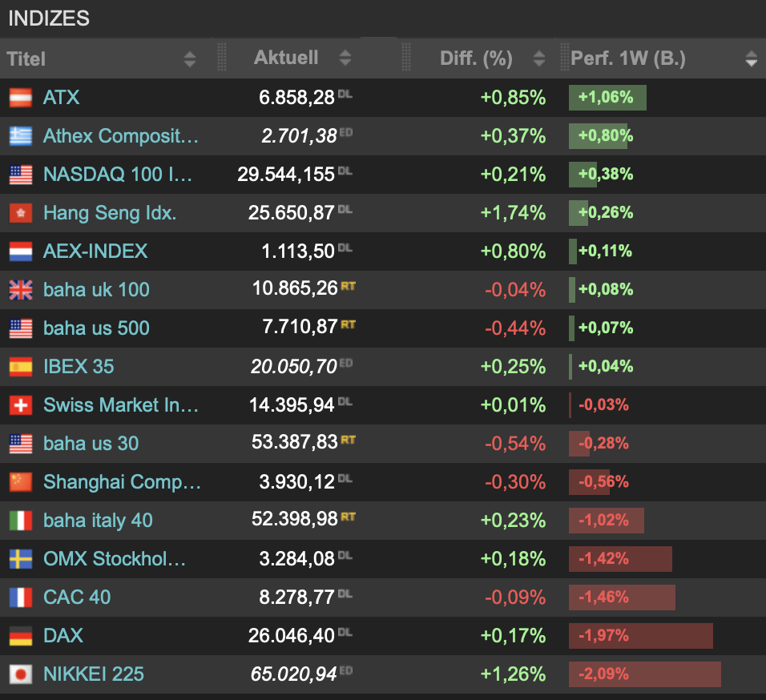Screen dimensions: 766x700
Task: Click the Dutch flag beside AEX-INDEX
Action: click(x=21, y=251)
